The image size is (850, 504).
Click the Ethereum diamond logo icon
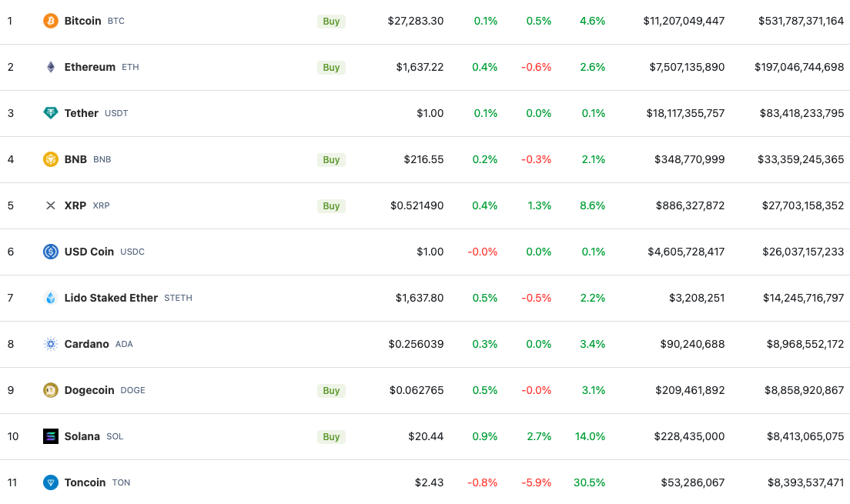pos(50,67)
